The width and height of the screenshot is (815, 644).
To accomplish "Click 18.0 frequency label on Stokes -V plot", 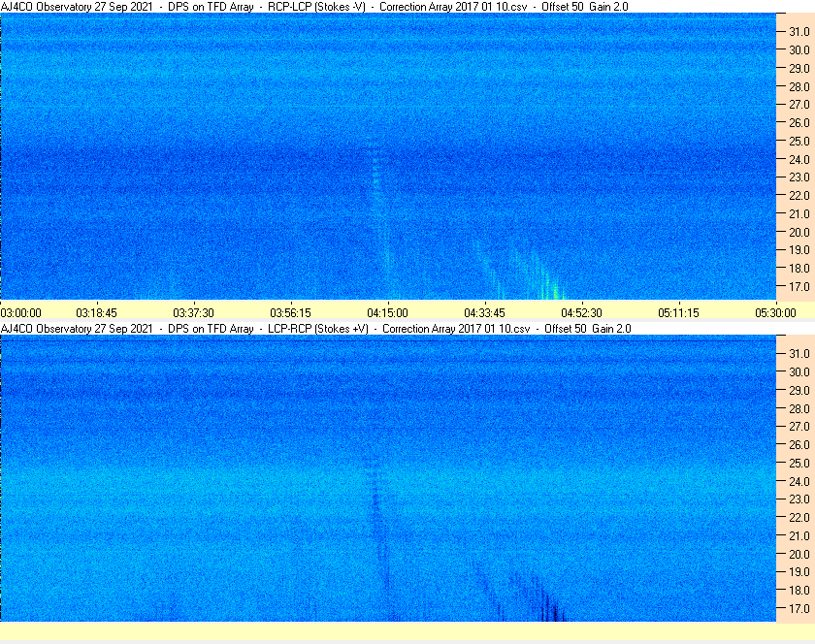I will click(x=799, y=269).
